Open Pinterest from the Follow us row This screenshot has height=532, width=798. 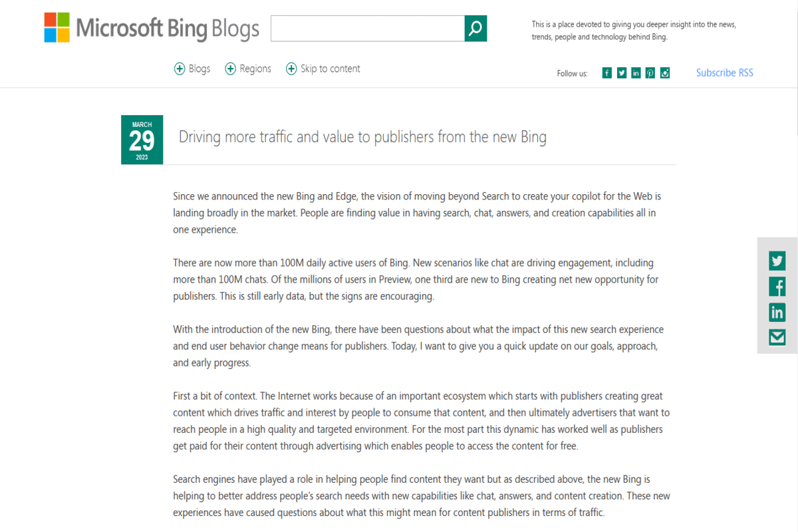[x=650, y=73]
